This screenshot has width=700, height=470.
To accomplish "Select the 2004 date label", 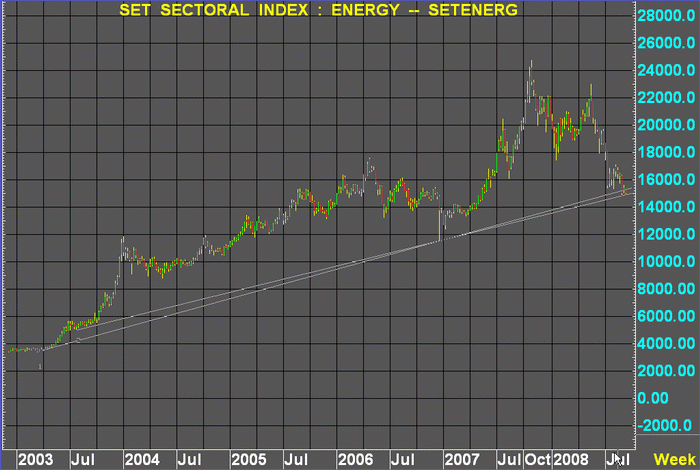I will coord(142,460).
